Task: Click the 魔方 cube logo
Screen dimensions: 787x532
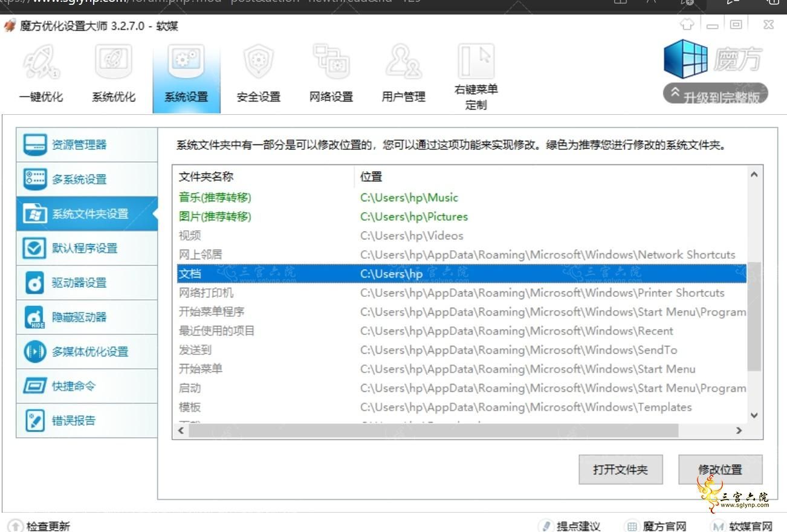Action: (685, 59)
